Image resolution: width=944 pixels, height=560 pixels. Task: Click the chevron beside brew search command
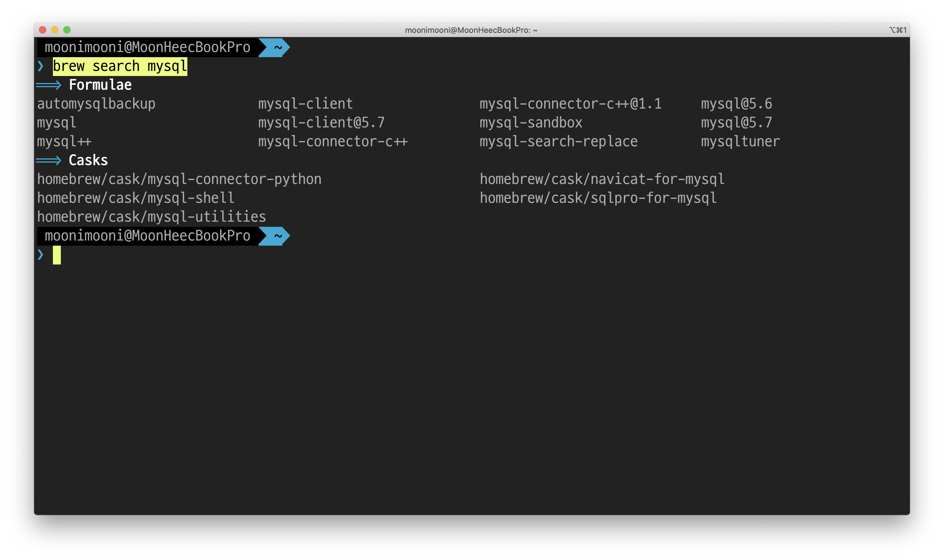pos(41,66)
